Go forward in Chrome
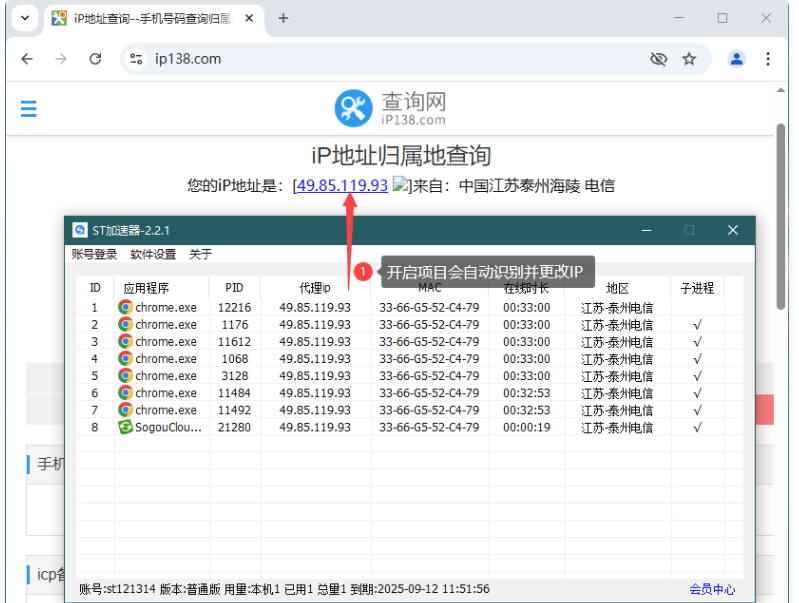The image size is (799, 603). pos(61,59)
